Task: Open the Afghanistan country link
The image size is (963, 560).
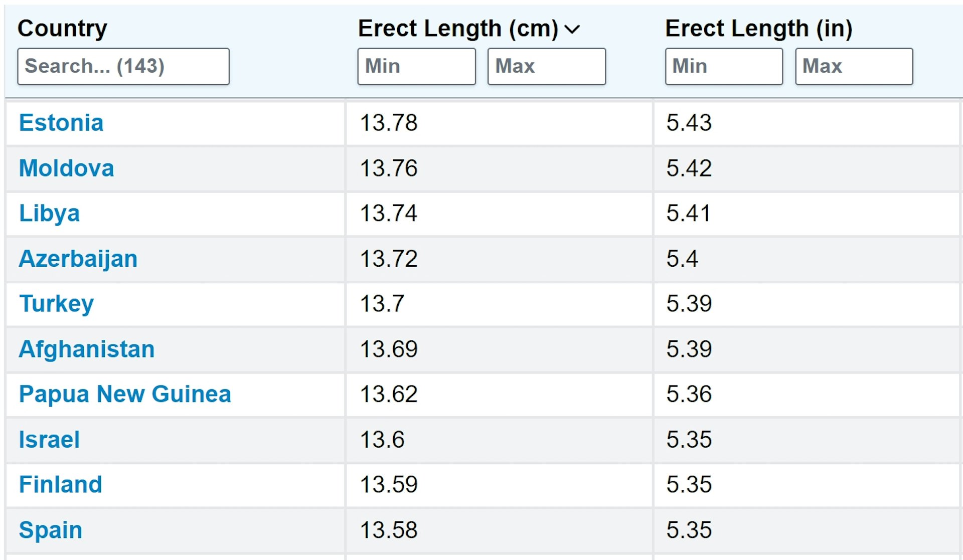Action: click(86, 349)
